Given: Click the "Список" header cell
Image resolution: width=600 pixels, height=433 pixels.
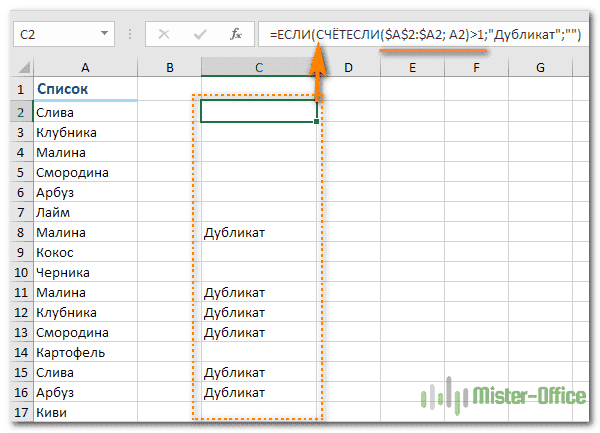Looking at the screenshot, I should [x=85, y=91].
